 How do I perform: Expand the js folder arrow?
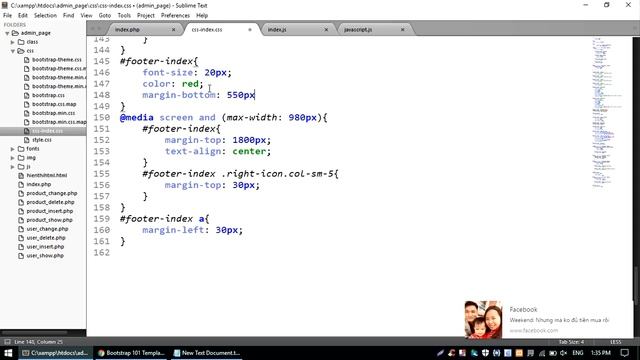(13, 167)
